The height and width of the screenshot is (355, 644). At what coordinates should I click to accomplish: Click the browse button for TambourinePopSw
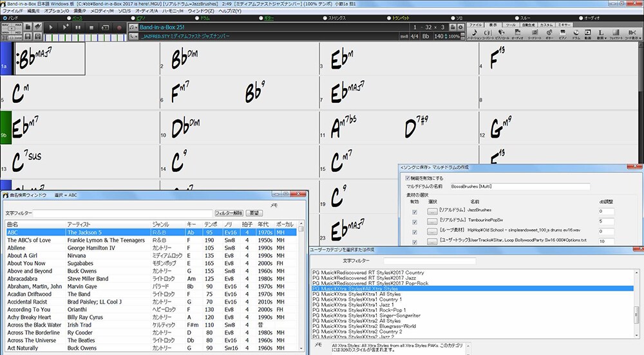coord(431,221)
